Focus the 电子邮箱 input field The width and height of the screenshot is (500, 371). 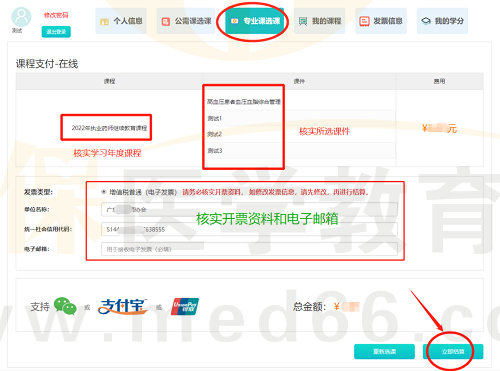249,249
